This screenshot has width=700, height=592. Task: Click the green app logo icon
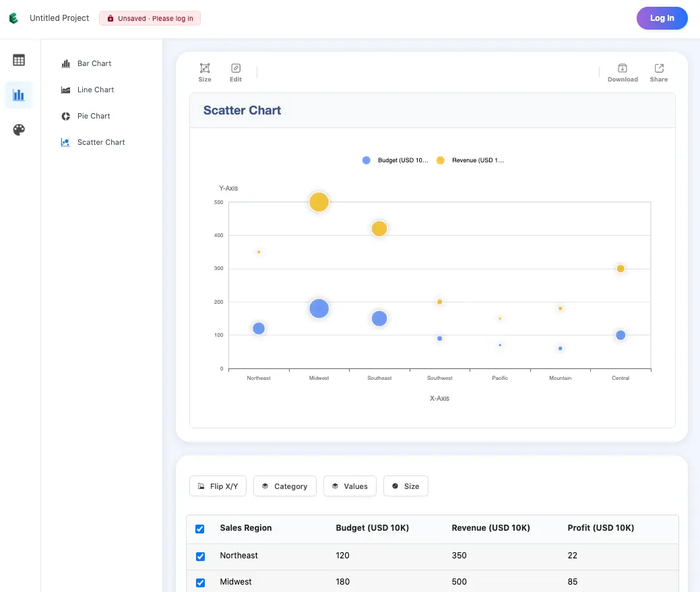tap(13, 18)
